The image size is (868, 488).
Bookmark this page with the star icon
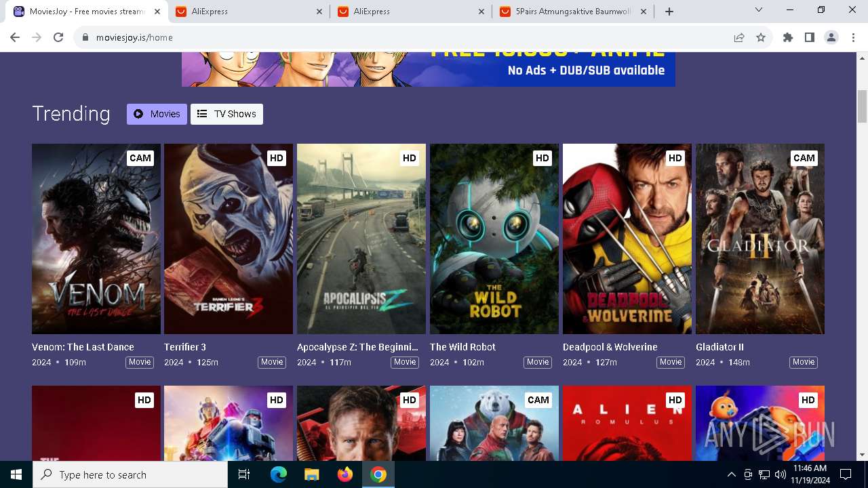[761, 38]
